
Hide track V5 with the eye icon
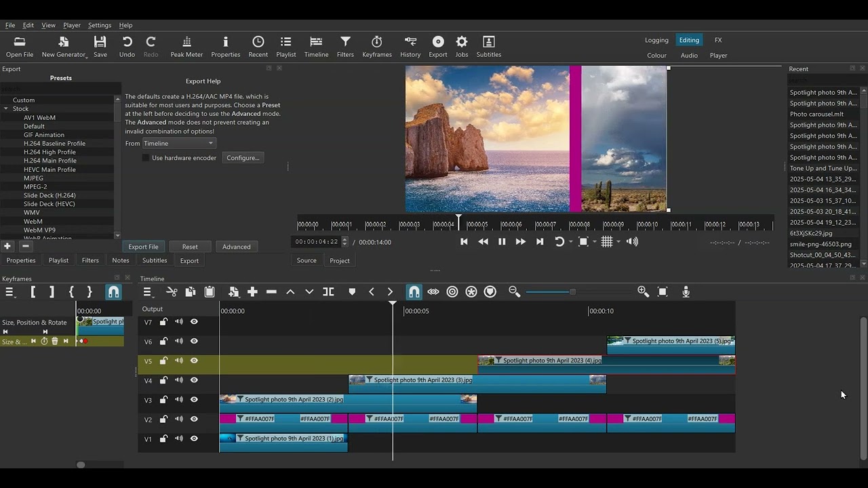click(194, 361)
